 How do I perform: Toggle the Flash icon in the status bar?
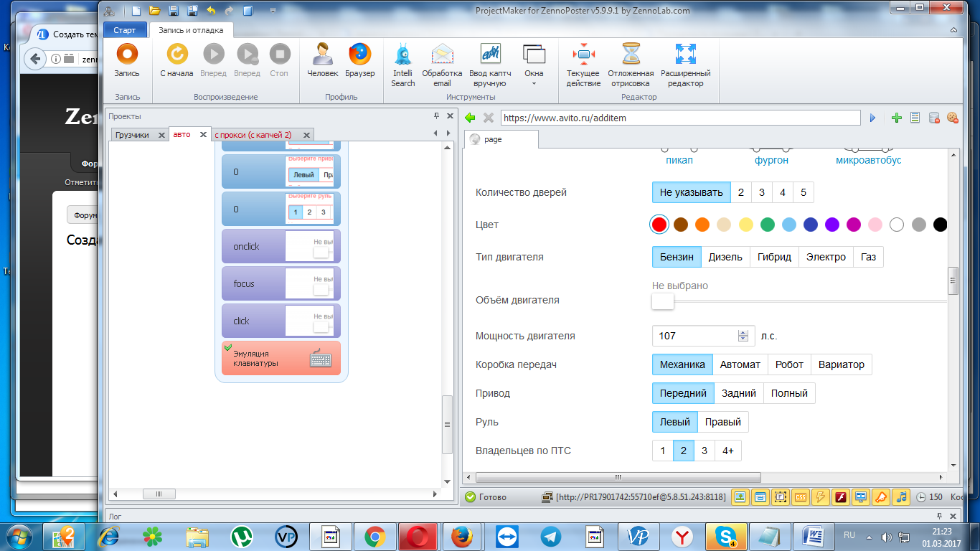click(x=841, y=496)
